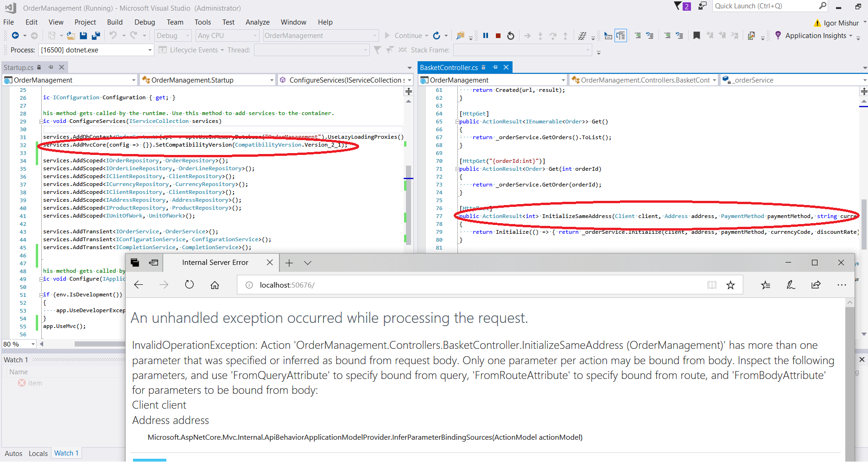Open the Analyze menu
The width and height of the screenshot is (868, 462).
(x=258, y=22)
